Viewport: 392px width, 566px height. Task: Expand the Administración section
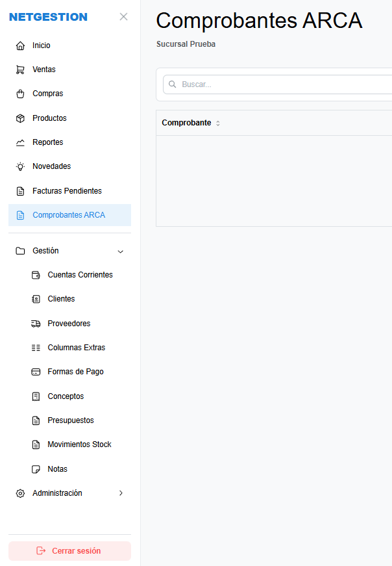[x=120, y=493]
